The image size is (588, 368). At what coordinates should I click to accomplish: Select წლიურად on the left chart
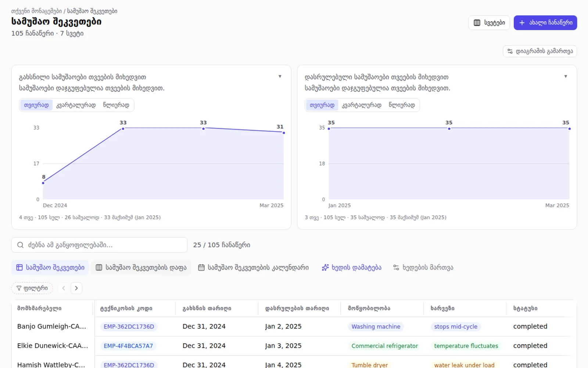116,105
